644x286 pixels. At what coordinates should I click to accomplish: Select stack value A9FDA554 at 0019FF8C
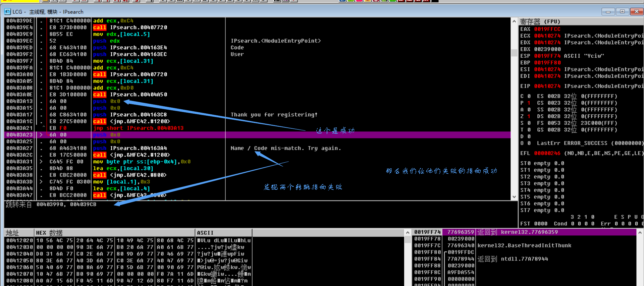[x=461, y=272]
